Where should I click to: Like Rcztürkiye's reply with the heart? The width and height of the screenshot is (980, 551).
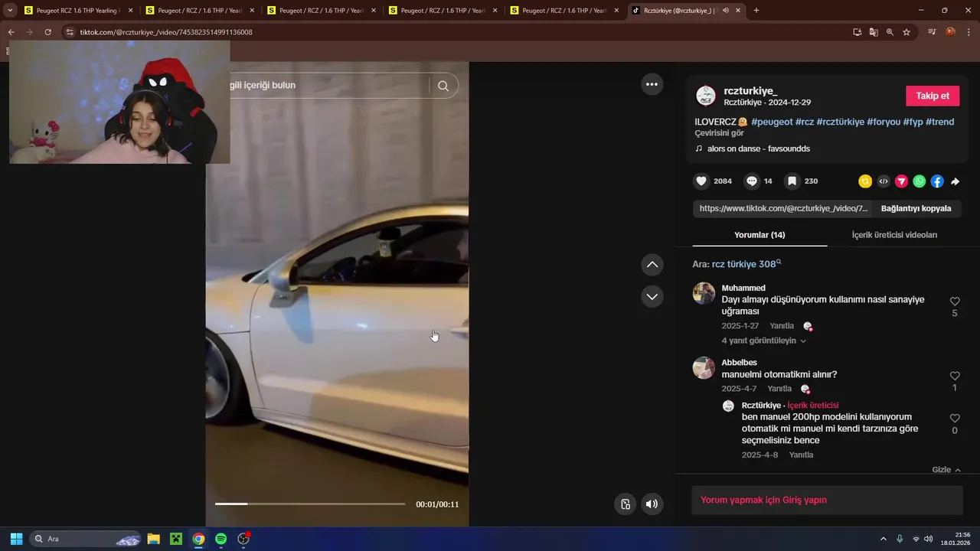[x=955, y=419]
